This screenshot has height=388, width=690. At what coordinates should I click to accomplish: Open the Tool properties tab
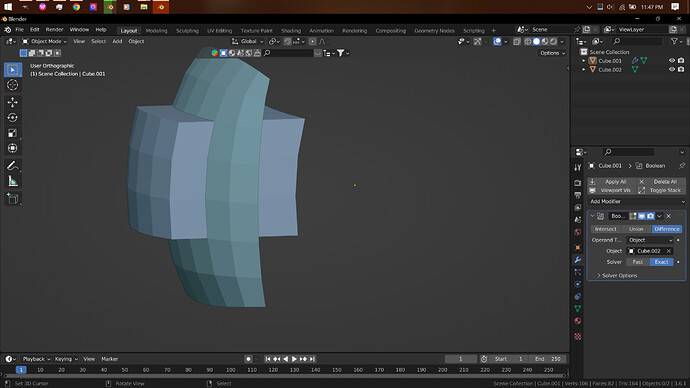(x=578, y=168)
